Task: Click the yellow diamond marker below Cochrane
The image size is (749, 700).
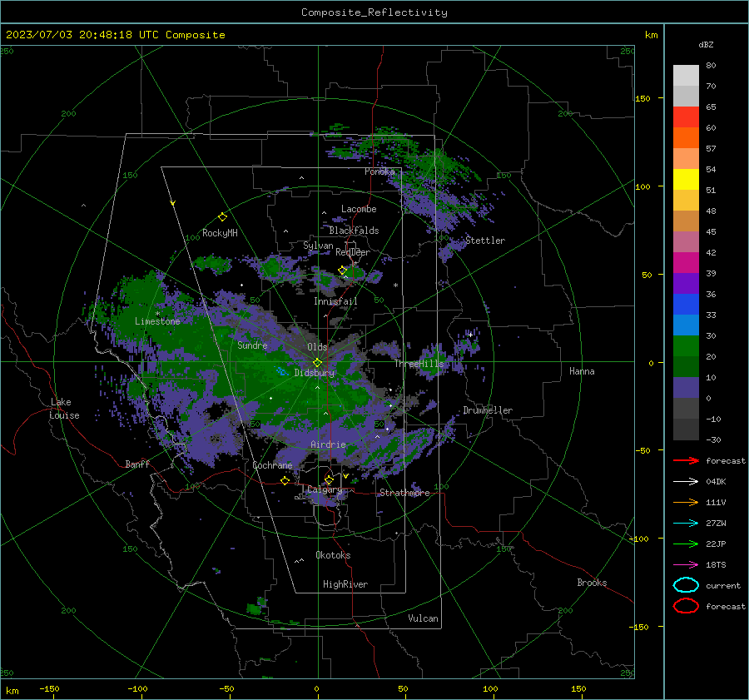Action: pyautogui.click(x=285, y=480)
